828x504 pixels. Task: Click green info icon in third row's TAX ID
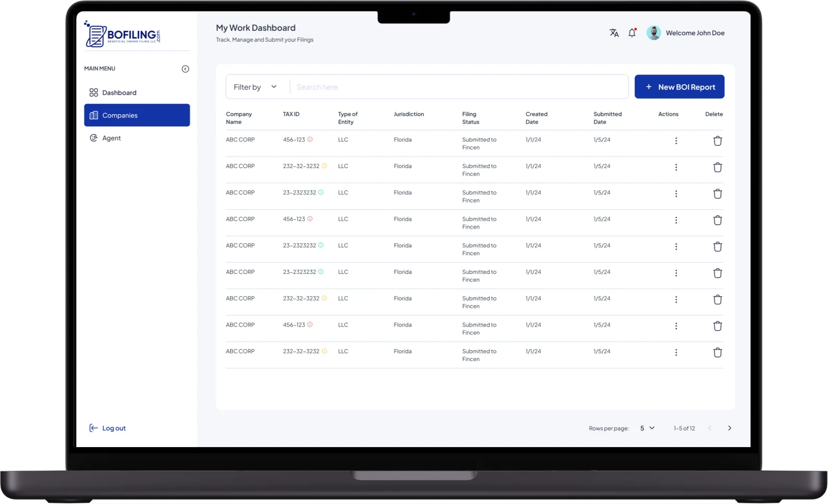click(321, 193)
